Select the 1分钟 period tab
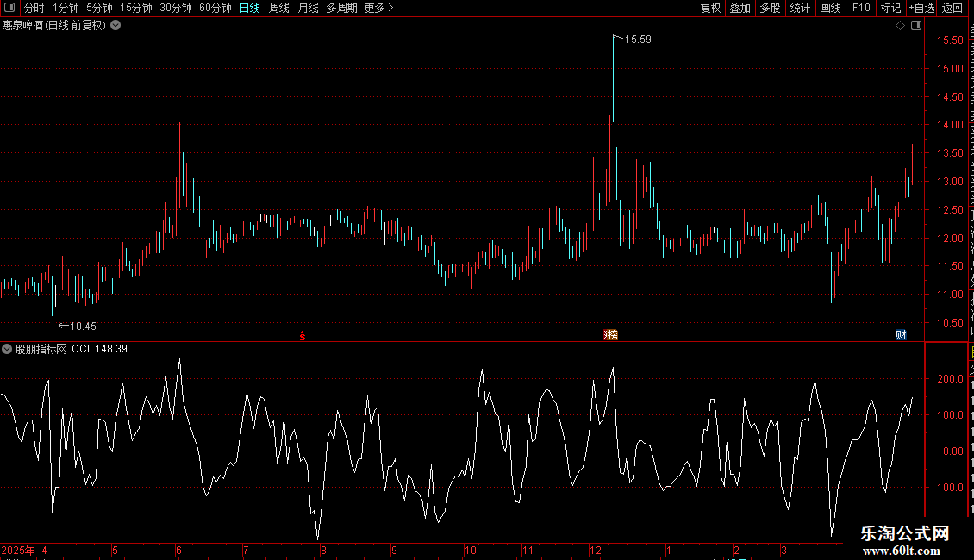The height and width of the screenshot is (560, 974). (66, 8)
